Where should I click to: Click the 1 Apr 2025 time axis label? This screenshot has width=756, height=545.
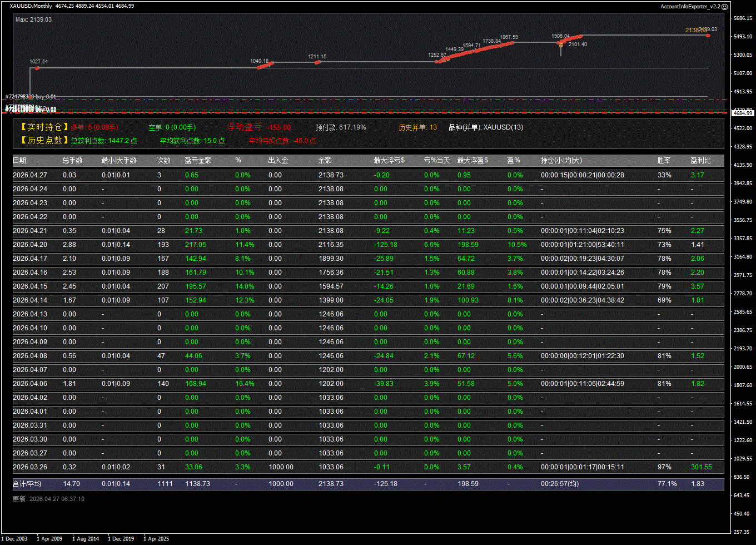(x=156, y=538)
